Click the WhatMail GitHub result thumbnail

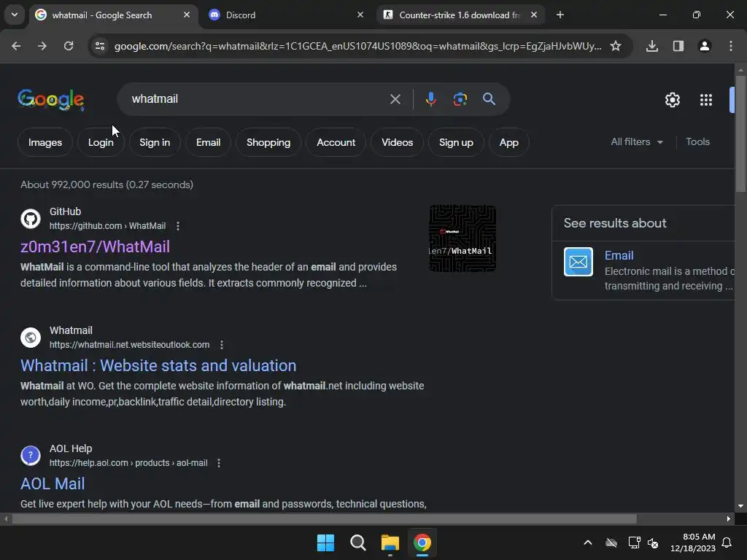[x=462, y=238]
